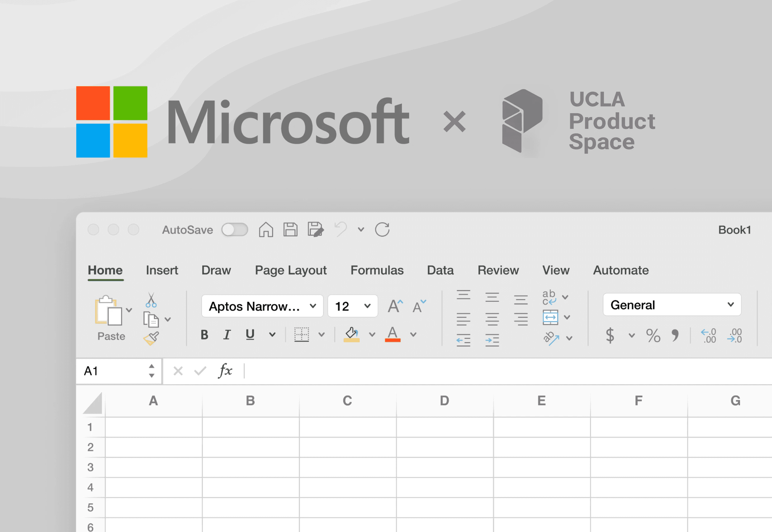Toggle Underline formatting

[250, 335]
